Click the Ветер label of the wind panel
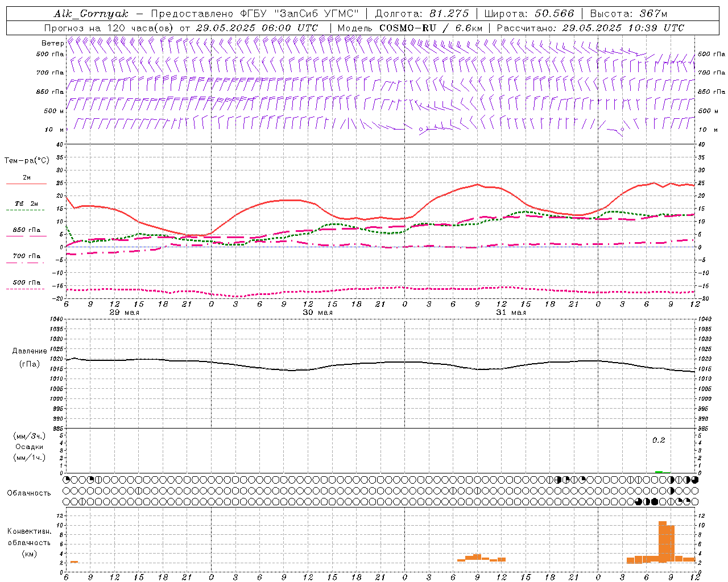Viewport: 728px width, 582px height. pos(52,43)
